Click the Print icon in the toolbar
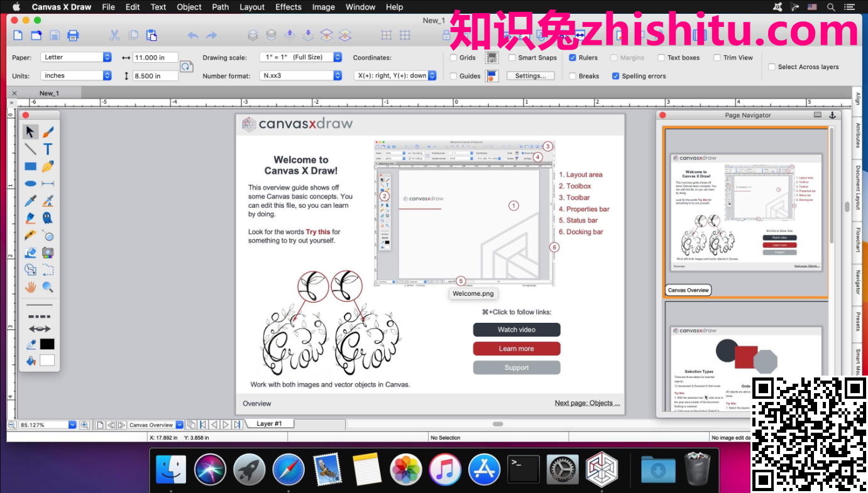The width and height of the screenshot is (868, 493). click(x=73, y=35)
